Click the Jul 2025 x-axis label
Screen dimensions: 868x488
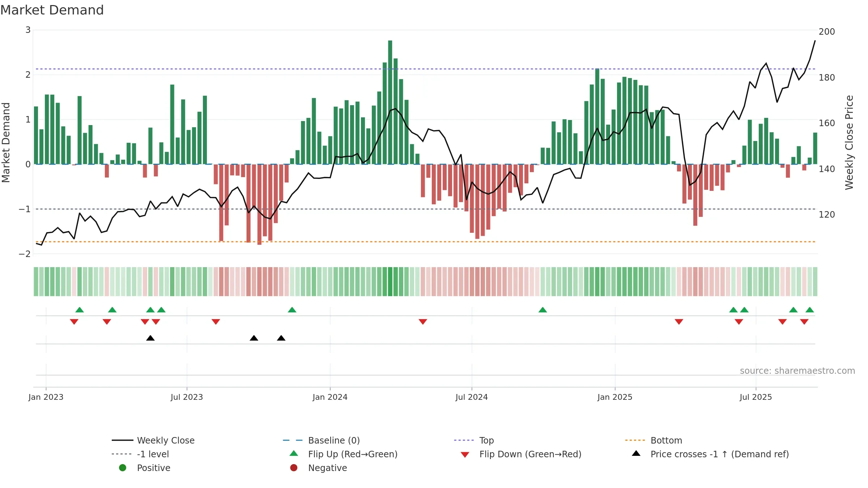point(756,397)
